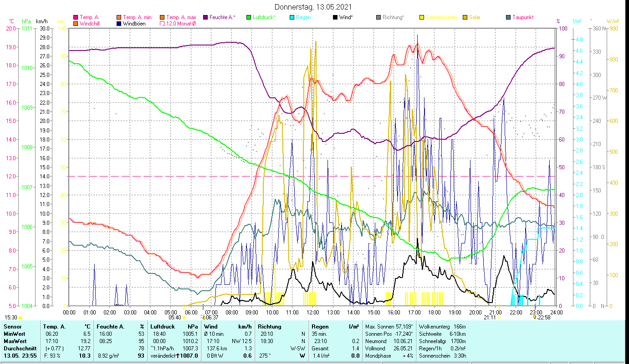Click the purple Feuchte A.* legend swatch
Image resolution: width=629 pixels, height=364 pixels.
(x=205, y=17)
